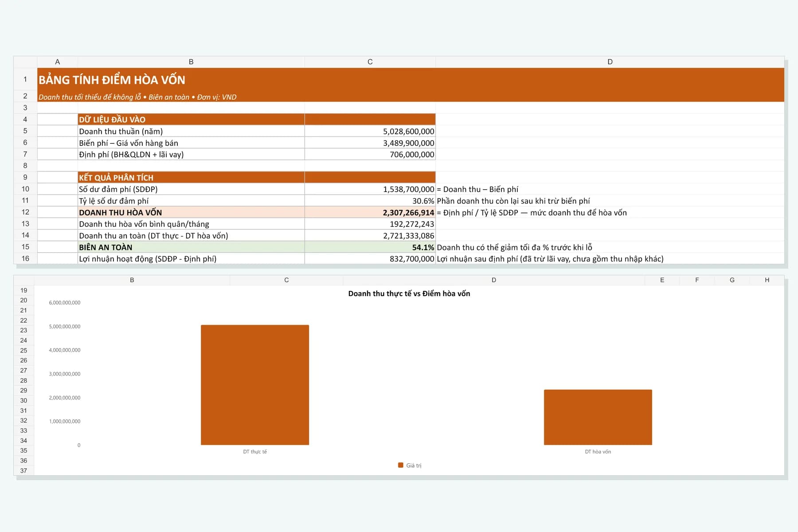Viewport: 798px width, 532px height.
Task: Click the chart title Doanh thu thực tế vs Điểm hòa vốn
Action: [409, 293]
